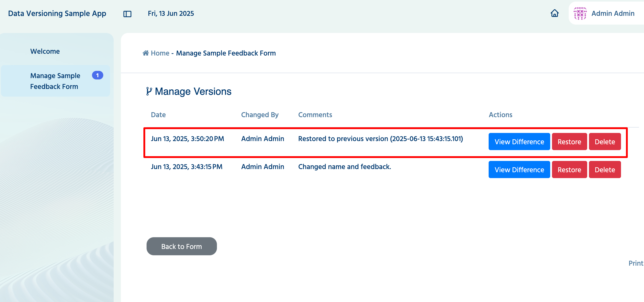Restore the 3:43:15 PM version
Screen dimensions: 644x302
coord(569,170)
